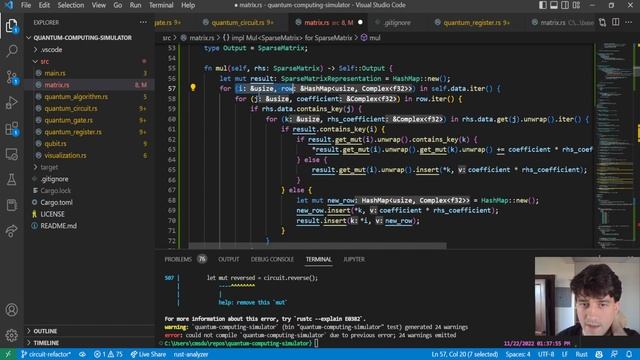
Task: Open the Accounts menu icon
Action: (x=11, y=310)
